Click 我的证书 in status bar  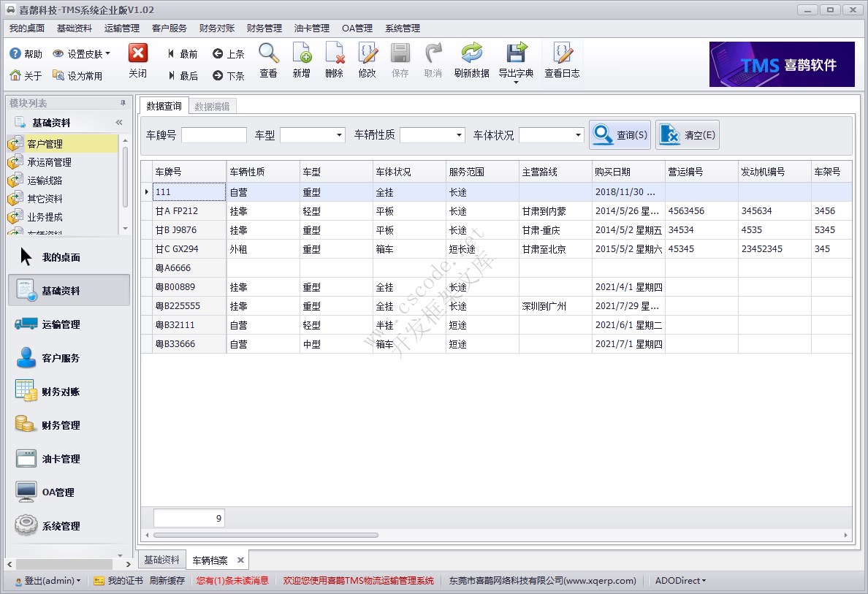[118, 581]
